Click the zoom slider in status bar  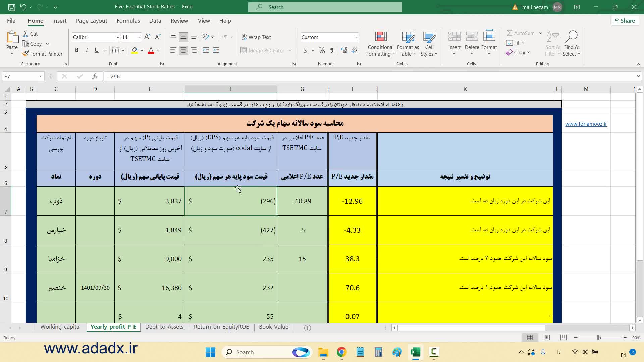point(599,338)
